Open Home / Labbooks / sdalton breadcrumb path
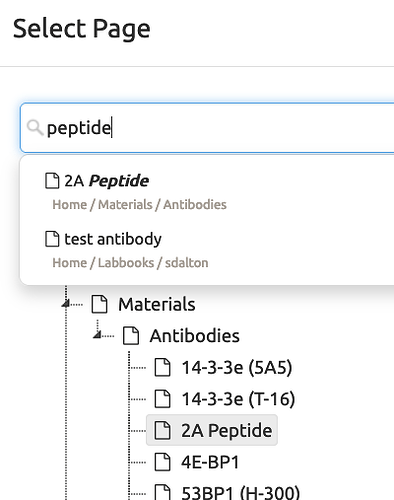 coord(130,263)
